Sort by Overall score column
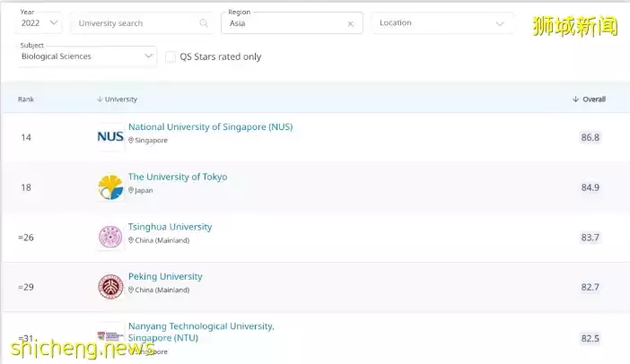This screenshot has width=630, height=364. 589,100
